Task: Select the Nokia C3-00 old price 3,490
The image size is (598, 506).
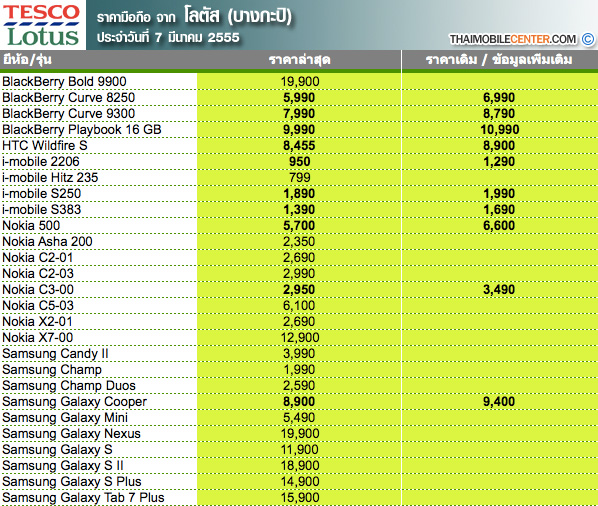Action: 499,289
